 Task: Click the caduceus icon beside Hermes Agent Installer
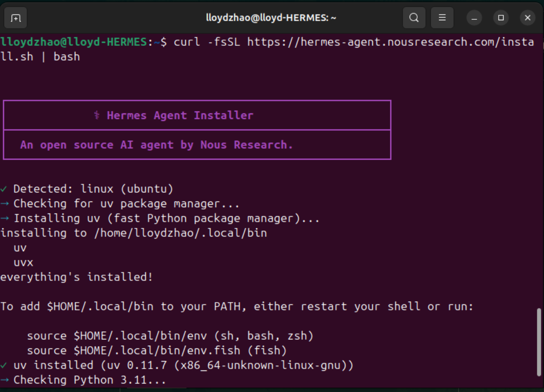(97, 116)
